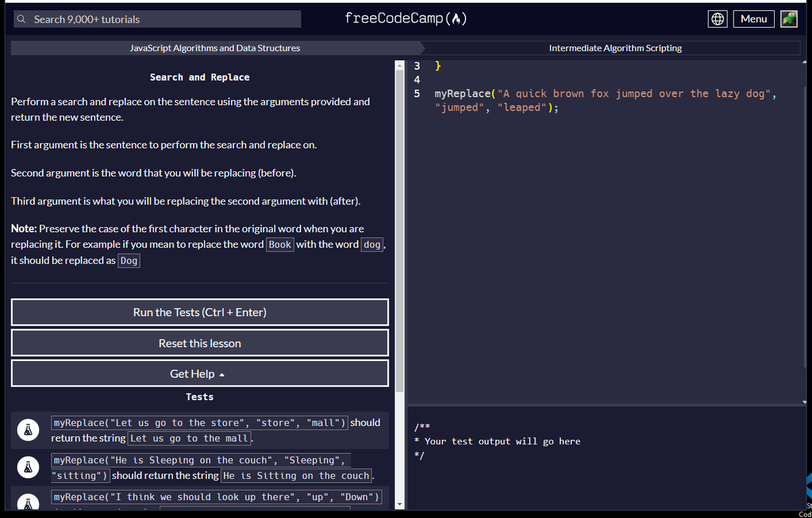Click the paragraph starting 'Third argument is'
The image size is (812, 518).
point(186,201)
